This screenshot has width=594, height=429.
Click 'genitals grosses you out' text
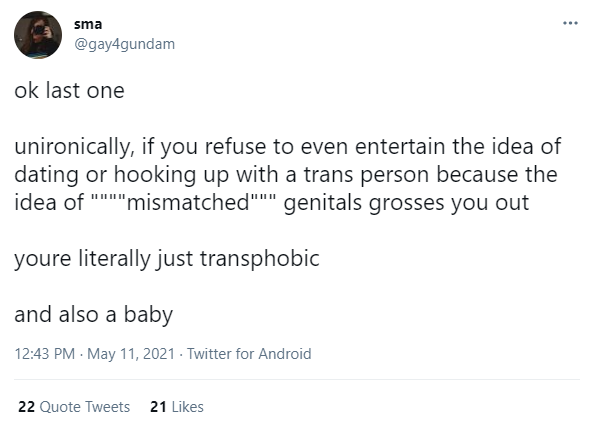click(406, 203)
